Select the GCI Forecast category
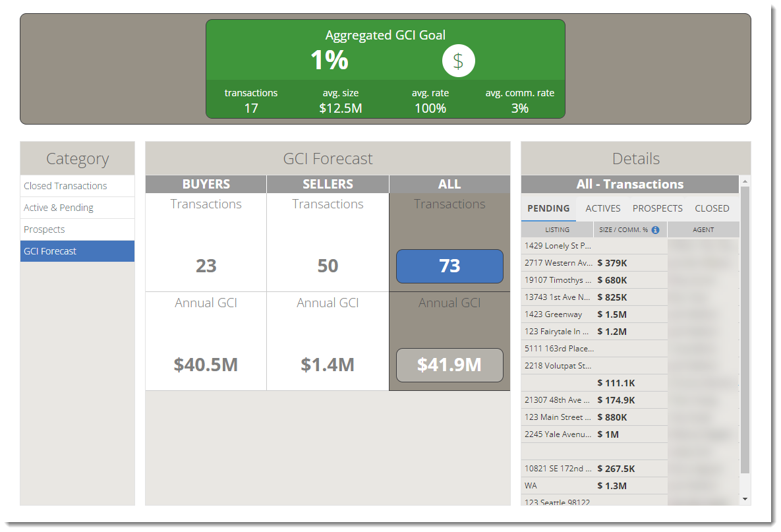781x532 pixels. coord(50,251)
